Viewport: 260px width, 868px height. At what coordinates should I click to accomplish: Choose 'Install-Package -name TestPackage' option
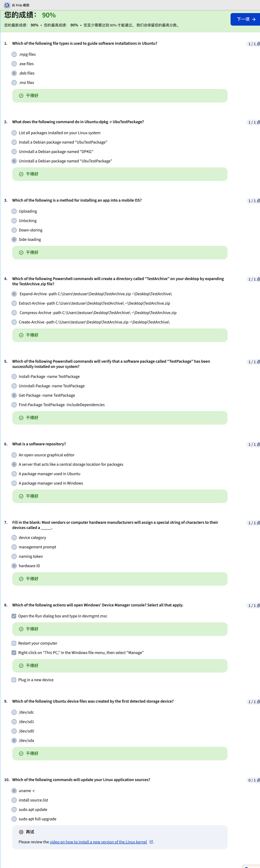pos(14,376)
